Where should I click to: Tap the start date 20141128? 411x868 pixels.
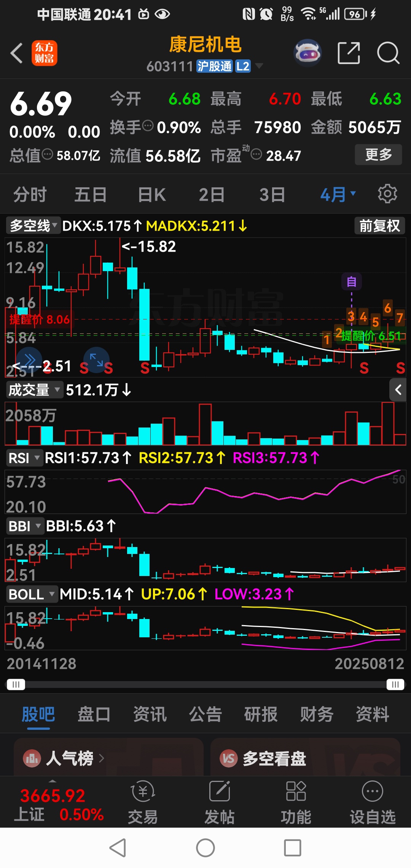point(41,664)
